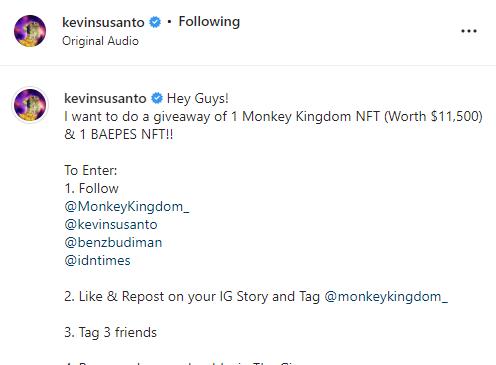Image resolution: width=496 pixels, height=365 pixels.
Task: Click kevinsusanto's avatar beside the caption
Action: (30, 105)
